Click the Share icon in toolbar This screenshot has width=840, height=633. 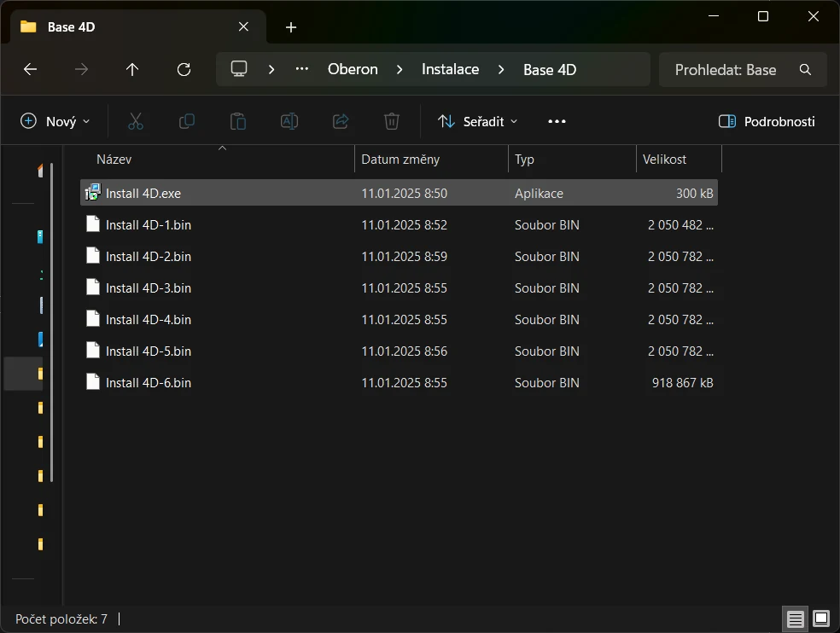341,121
